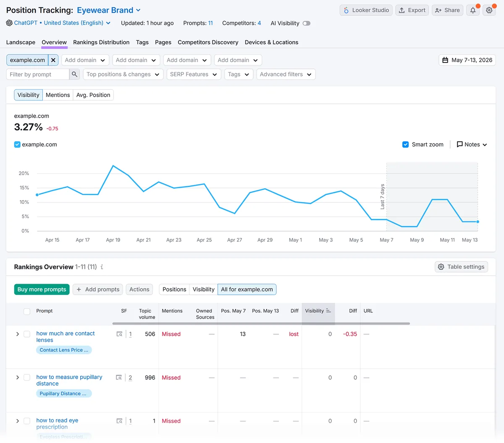This screenshot has width=504, height=443.
Task: Click the first chart data point near Apr 14
Action: point(37,195)
